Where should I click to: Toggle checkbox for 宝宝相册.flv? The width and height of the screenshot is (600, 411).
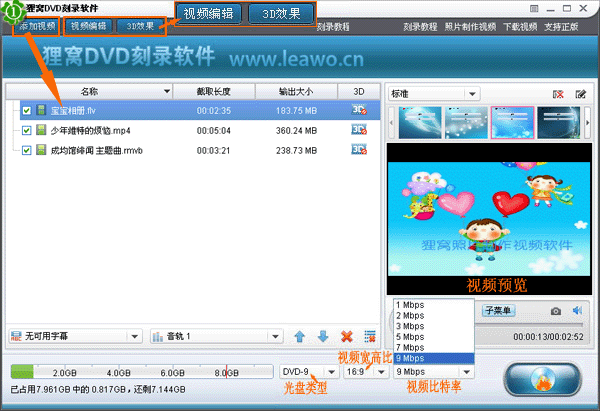point(26,111)
